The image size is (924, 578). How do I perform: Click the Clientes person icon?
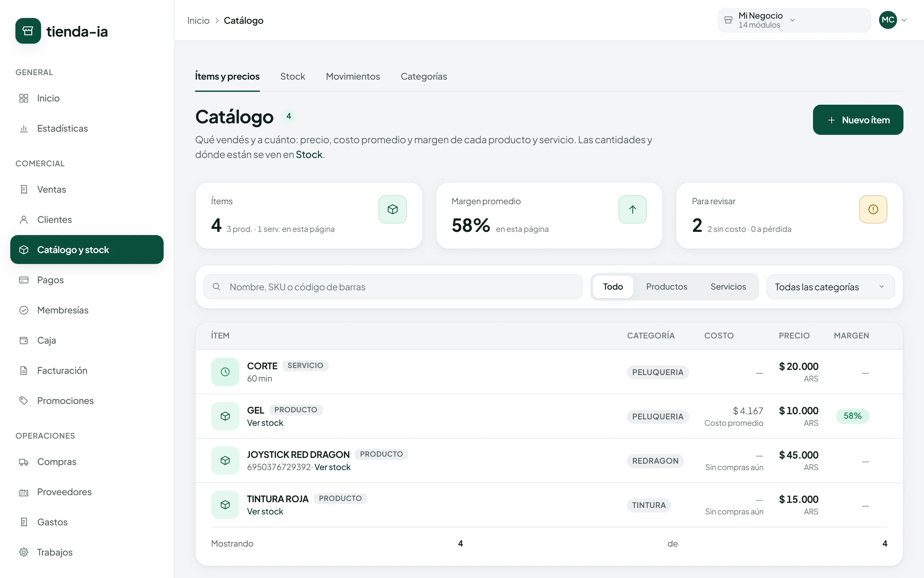[x=24, y=219]
